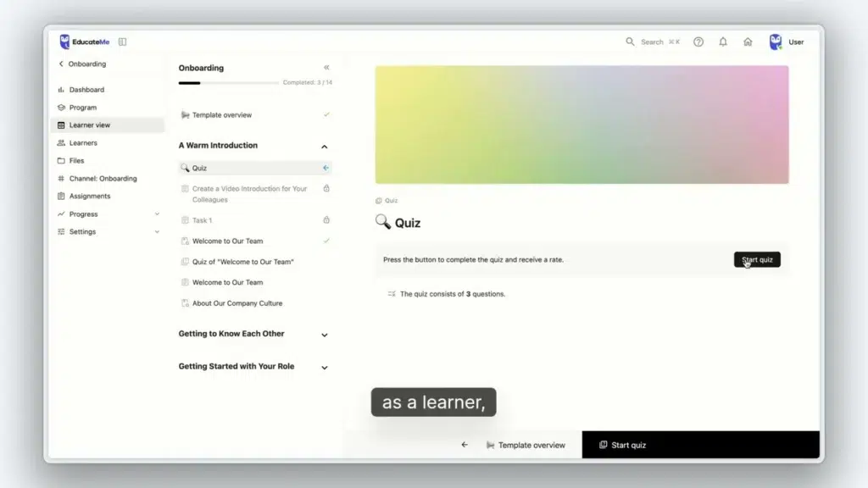
Task: Open the help question mark icon
Action: (698, 42)
